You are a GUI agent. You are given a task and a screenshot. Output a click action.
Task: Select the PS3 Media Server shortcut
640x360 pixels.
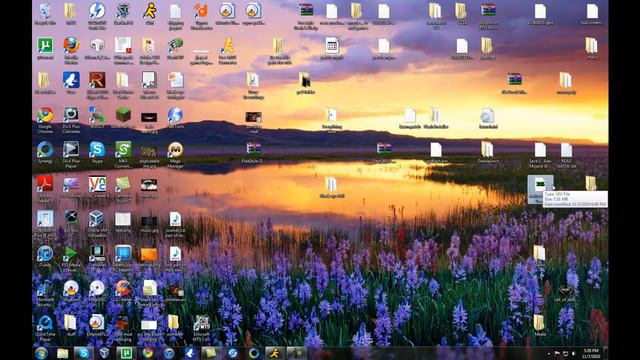[x=71, y=258]
